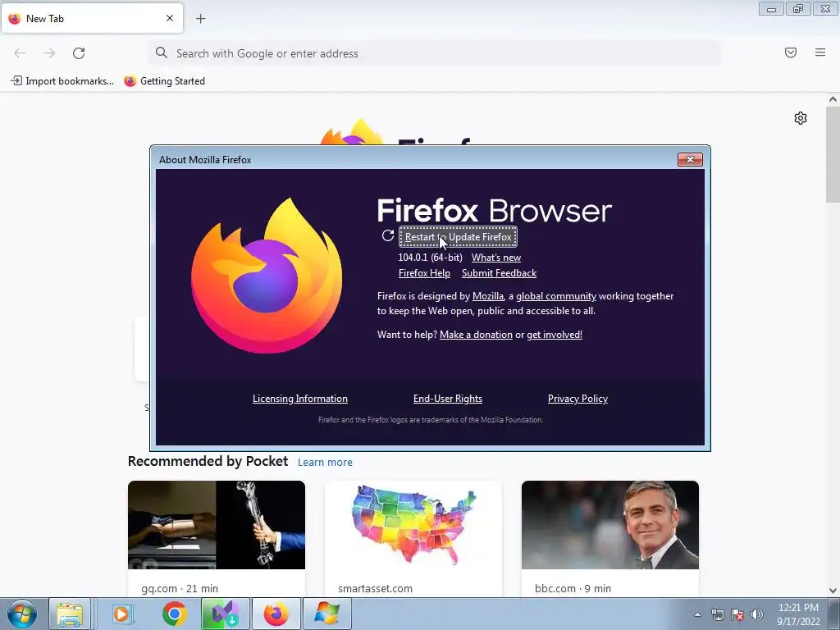Click the network tray icon
The height and width of the screenshot is (630, 840).
click(717, 614)
